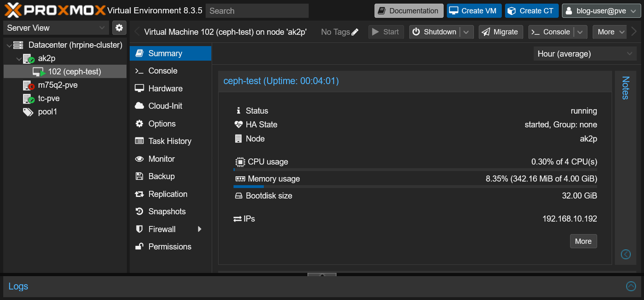The height and width of the screenshot is (300, 644).
Task: Click the More button under IPs
Action: click(x=583, y=241)
